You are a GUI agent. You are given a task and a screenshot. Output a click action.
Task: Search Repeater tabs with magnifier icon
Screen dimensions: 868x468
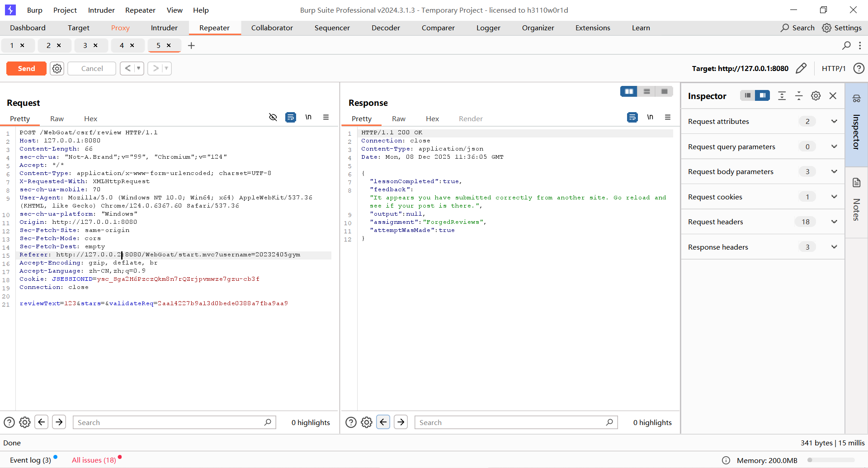pyautogui.click(x=846, y=45)
